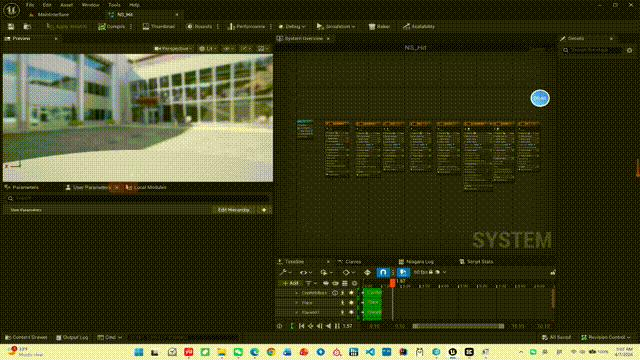Image resolution: width=640 pixels, height=360 pixels.
Task: Open the Window menu
Action: pyautogui.click(x=91, y=5)
